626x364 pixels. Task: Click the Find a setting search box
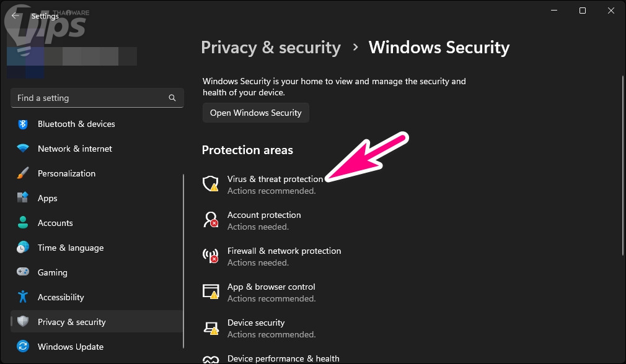point(90,98)
